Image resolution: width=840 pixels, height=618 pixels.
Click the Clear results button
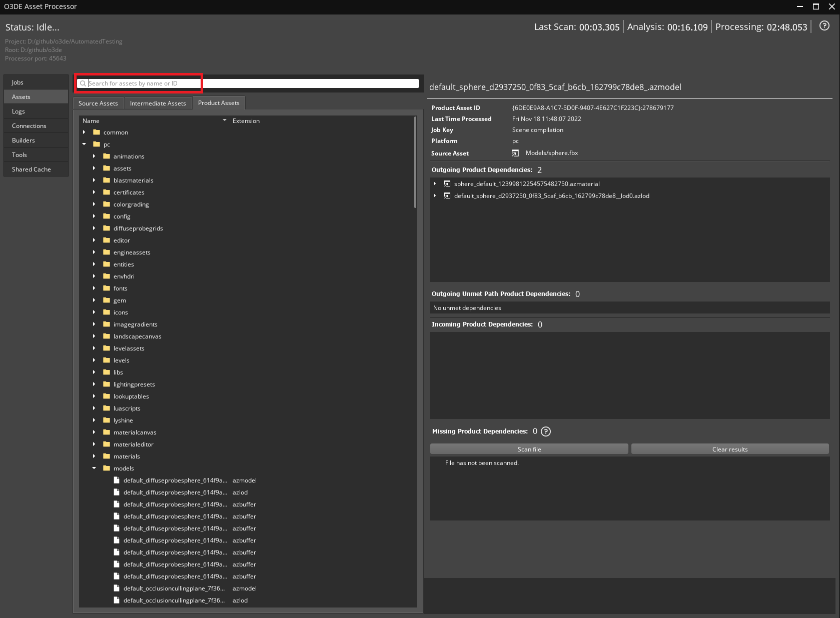point(729,449)
